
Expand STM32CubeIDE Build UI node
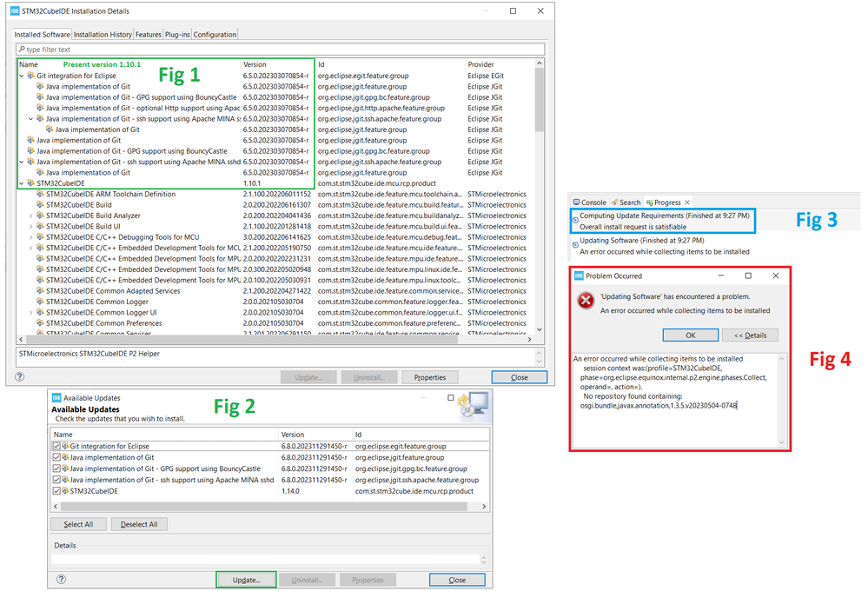click(x=31, y=226)
